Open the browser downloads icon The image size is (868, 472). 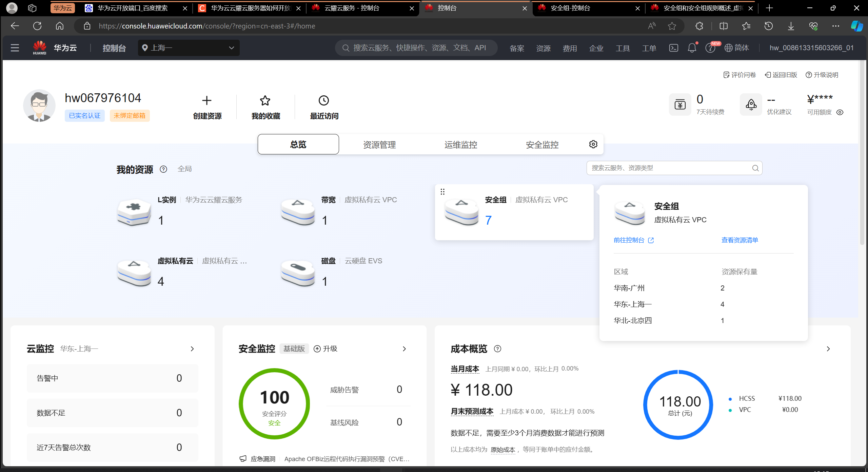pos(791,26)
